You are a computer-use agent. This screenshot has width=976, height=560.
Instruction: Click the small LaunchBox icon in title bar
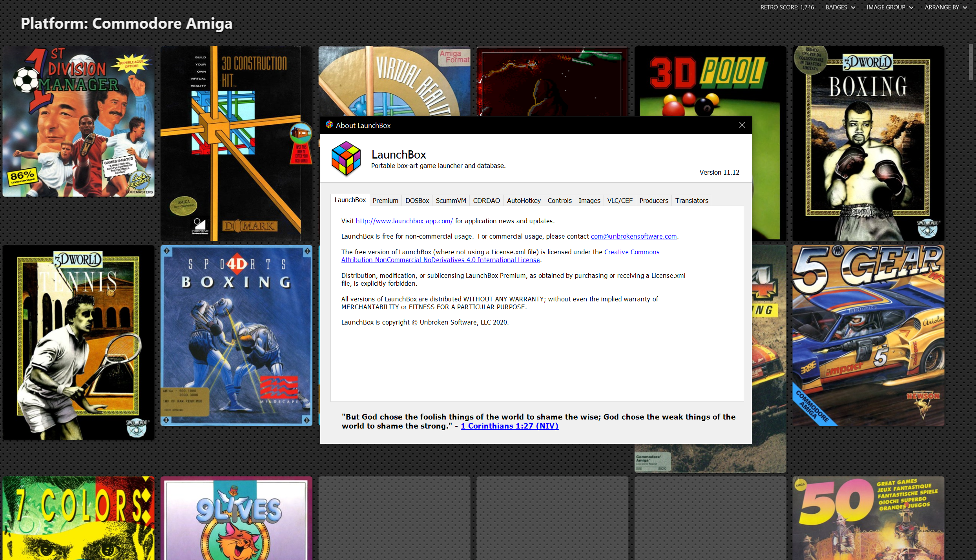pos(329,125)
